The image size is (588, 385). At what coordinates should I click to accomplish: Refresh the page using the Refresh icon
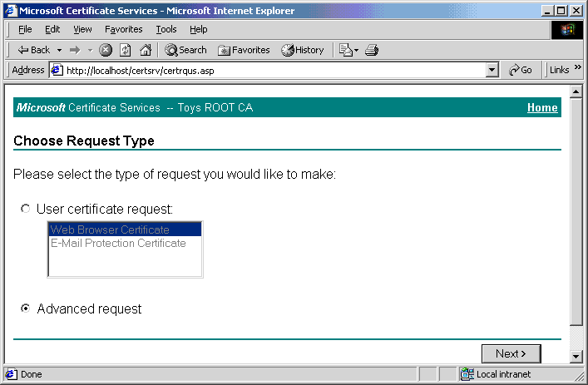coord(126,50)
